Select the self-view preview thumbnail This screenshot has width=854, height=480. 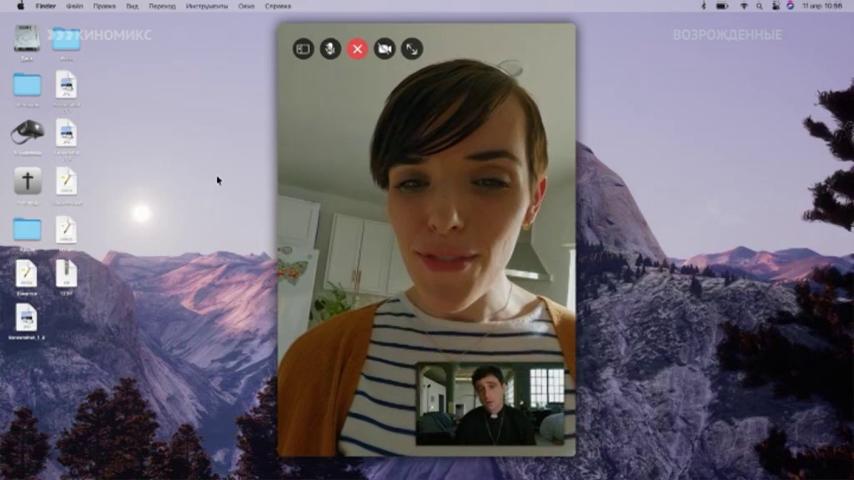click(x=490, y=404)
